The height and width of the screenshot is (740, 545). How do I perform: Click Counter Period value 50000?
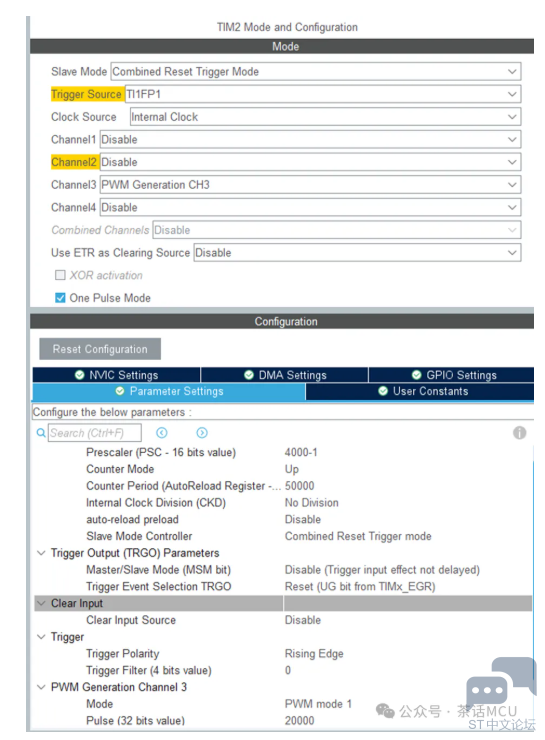coord(300,486)
